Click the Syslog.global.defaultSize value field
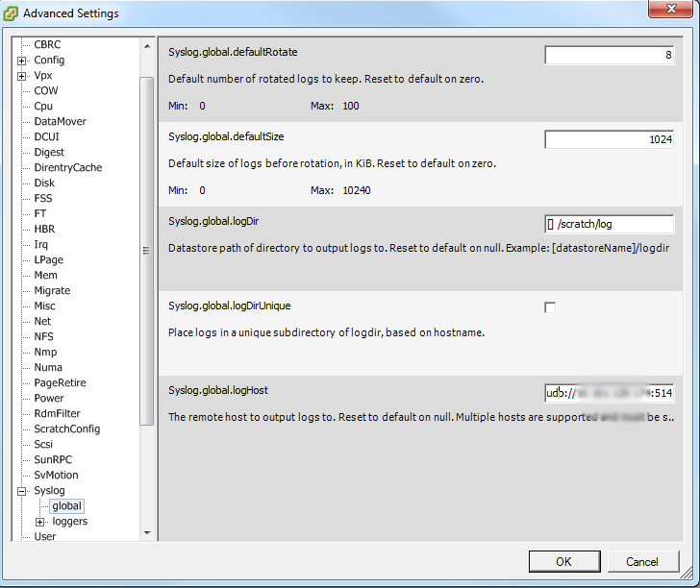The image size is (700, 588). [610, 139]
